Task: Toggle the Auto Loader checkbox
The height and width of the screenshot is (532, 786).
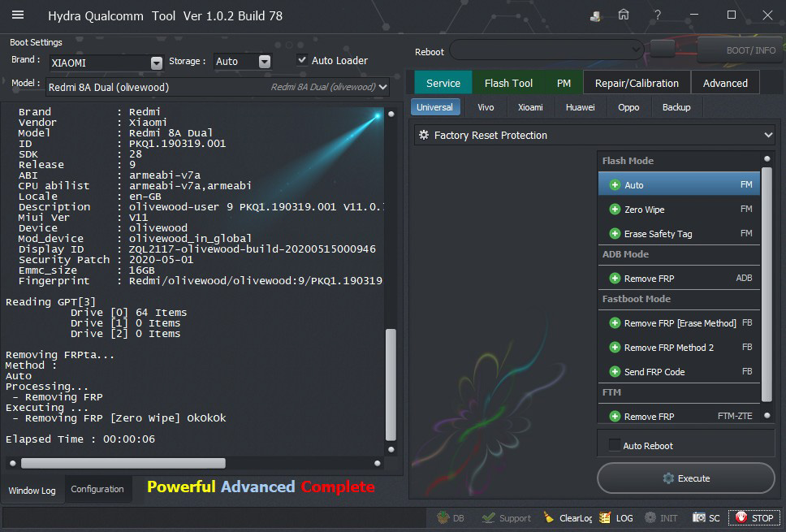Action: tap(302, 60)
